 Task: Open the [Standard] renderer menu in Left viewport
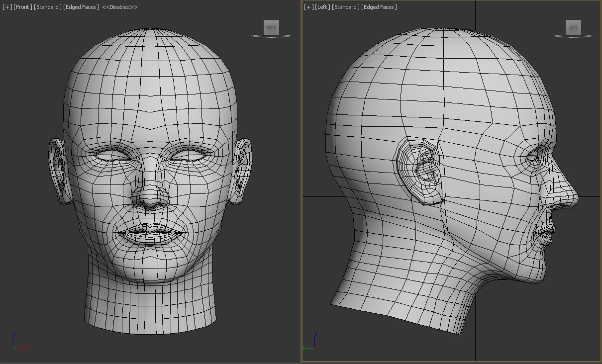tap(345, 7)
